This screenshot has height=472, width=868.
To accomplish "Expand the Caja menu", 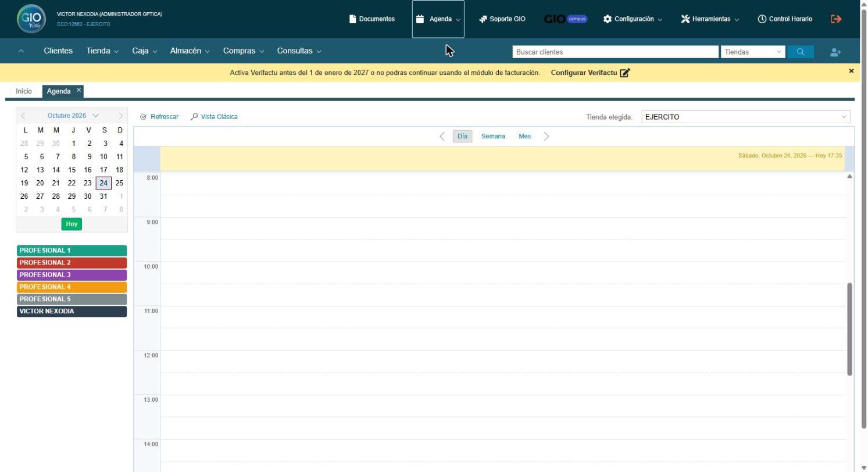I will tap(145, 51).
